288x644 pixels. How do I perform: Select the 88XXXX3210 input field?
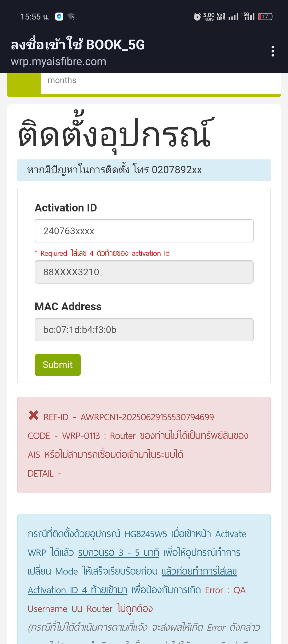pos(144,272)
